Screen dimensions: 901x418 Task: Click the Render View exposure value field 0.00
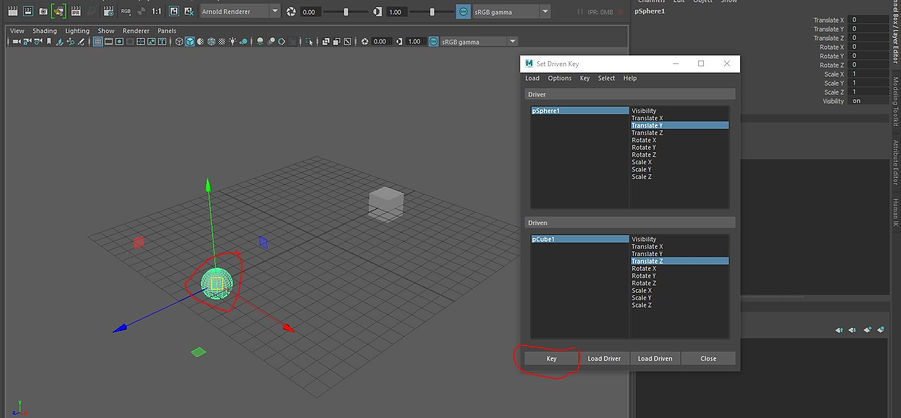click(309, 11)
